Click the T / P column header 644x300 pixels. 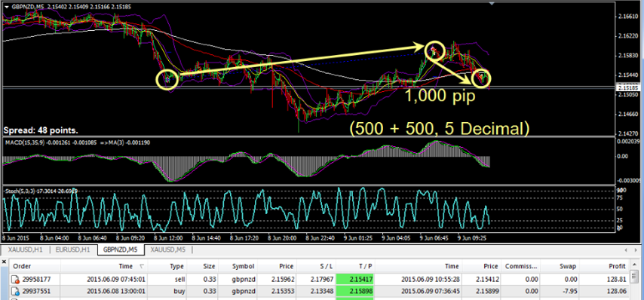pos(355,266)
